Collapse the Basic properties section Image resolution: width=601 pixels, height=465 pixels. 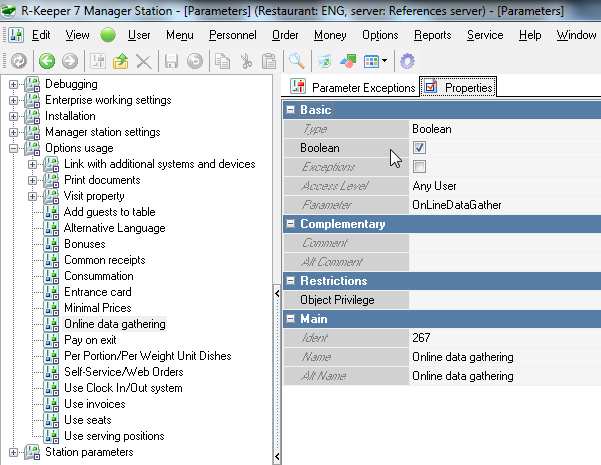291,110
